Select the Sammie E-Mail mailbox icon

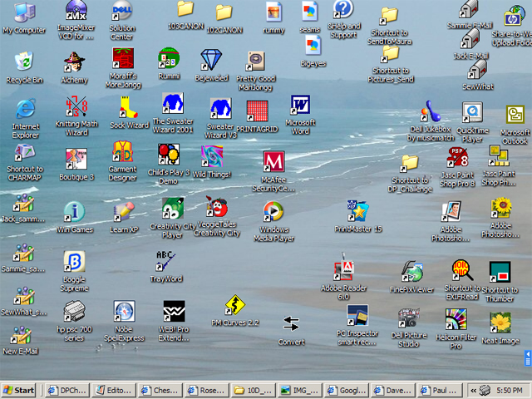click(470, 9)
